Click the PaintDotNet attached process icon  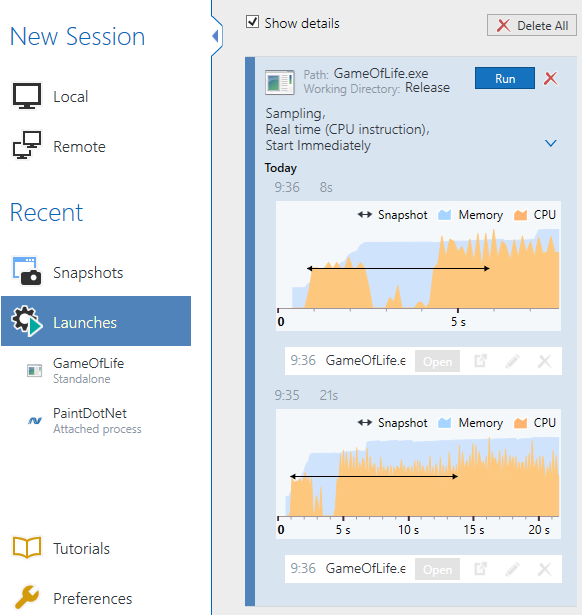tap(35, 421)
